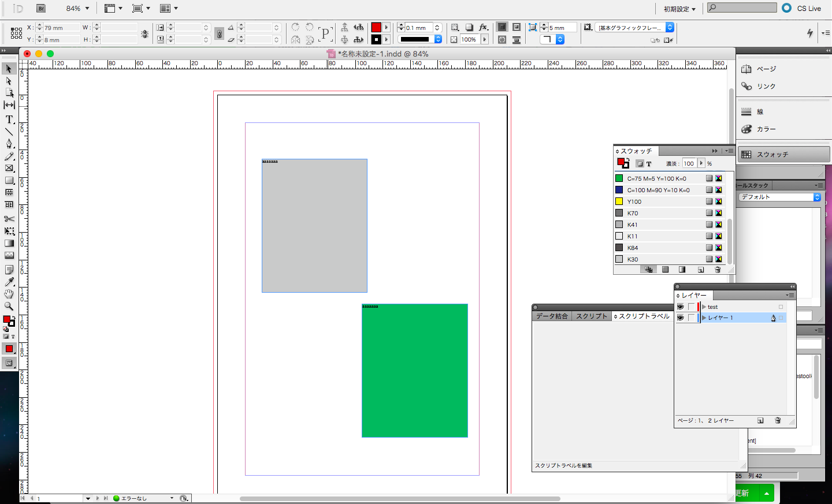Image resolution: width=832 pixels, height=504 pixels.
Task: Pick the Gap tool in the toolbar
Action: 9,104
